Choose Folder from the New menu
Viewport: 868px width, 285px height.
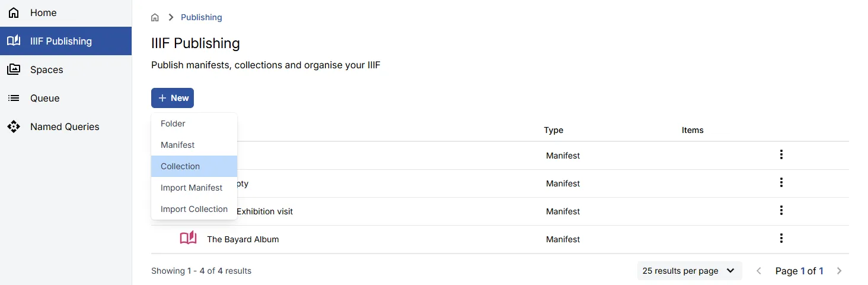[x=173, y=123]
